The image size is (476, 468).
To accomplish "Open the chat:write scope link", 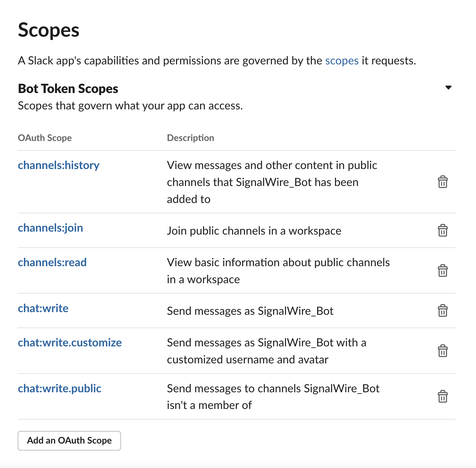I will click(43, 308).
